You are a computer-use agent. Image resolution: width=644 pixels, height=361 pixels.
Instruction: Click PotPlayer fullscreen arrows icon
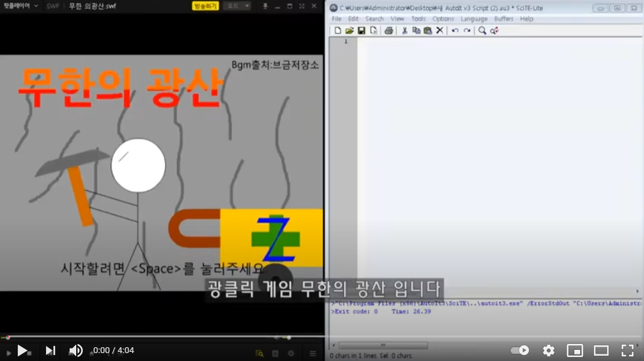point(302,6)
